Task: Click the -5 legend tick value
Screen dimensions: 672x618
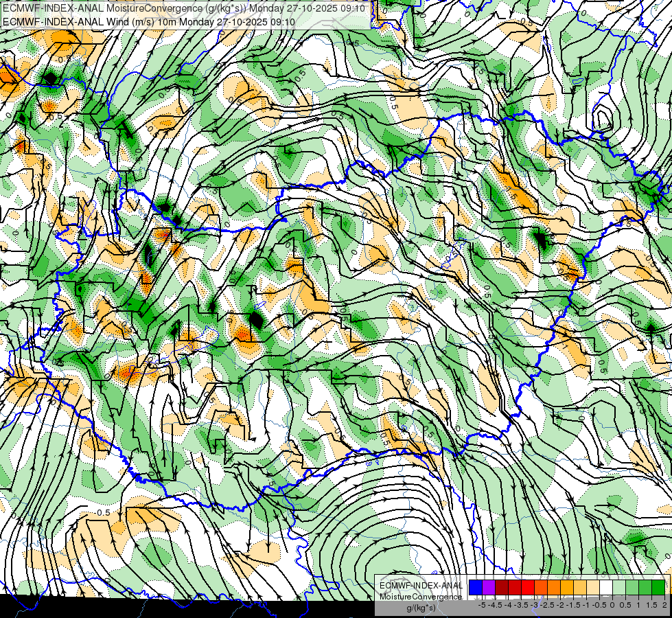Action: [x=482, y=605]
